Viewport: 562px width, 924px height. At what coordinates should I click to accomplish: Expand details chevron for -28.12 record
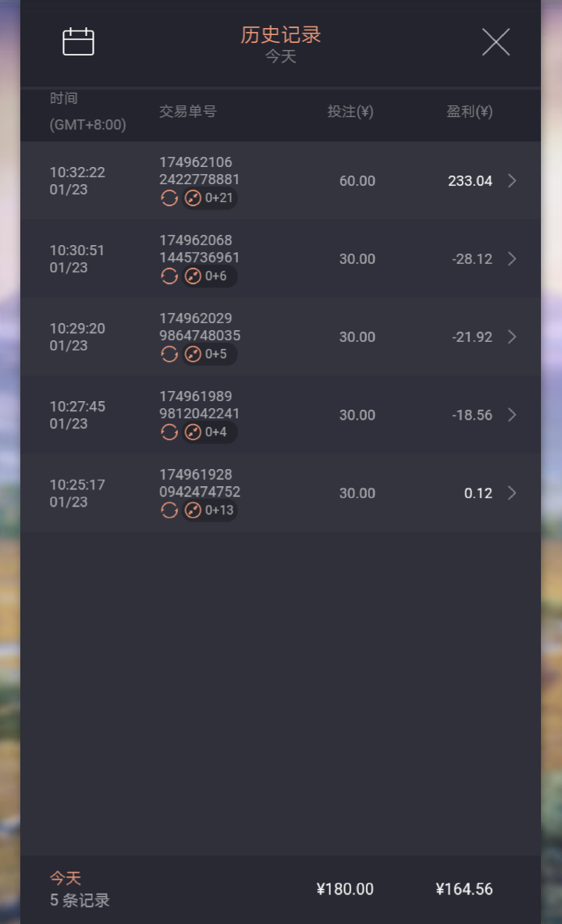point(512,258)
